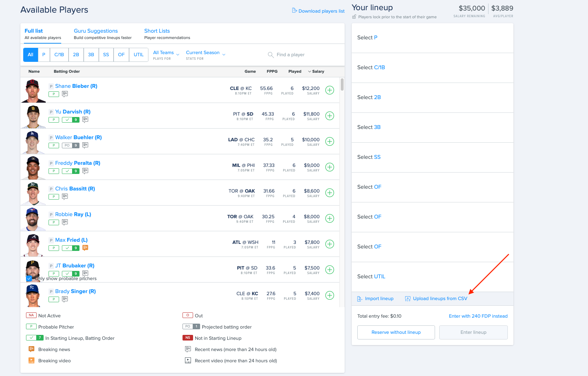Add Shane Bieber to lineup
Image resolution: width=588 pixels, height=376 pixels.
(330, 90)
